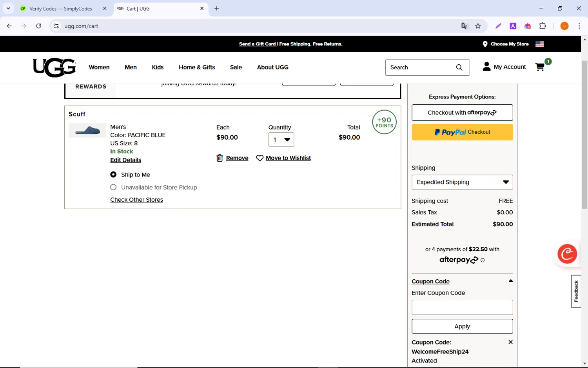Select Unavailable for Store Pickup radio
This screenshot has height=368, width=588.
[x=113, y=187]
